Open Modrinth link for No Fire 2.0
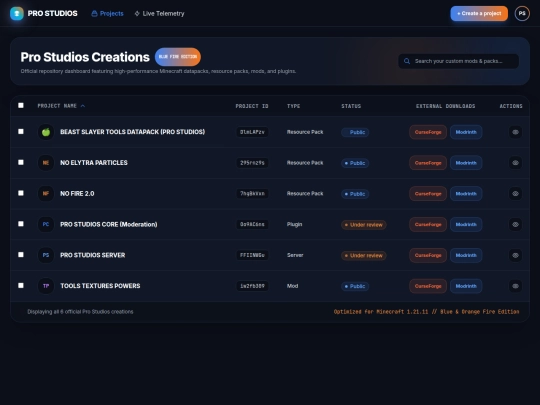Viewport: 540px width, 405px height. (466, 194)
